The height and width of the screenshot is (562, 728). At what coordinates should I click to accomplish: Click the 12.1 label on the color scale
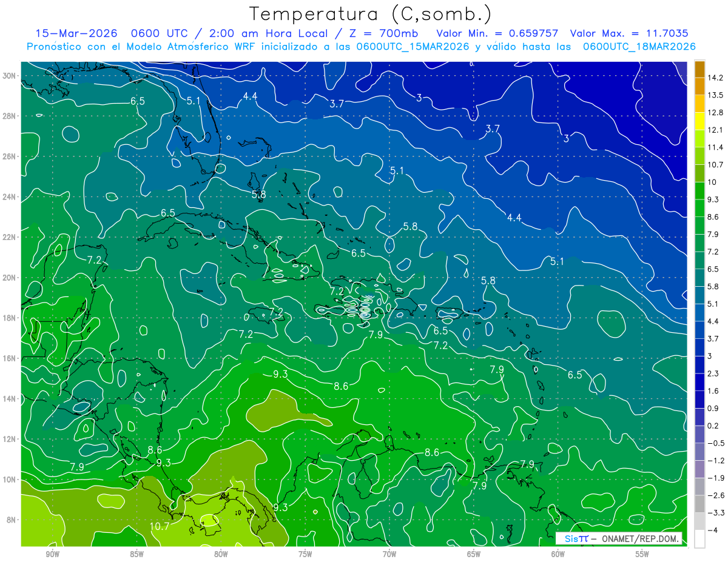tap(716, 130)
